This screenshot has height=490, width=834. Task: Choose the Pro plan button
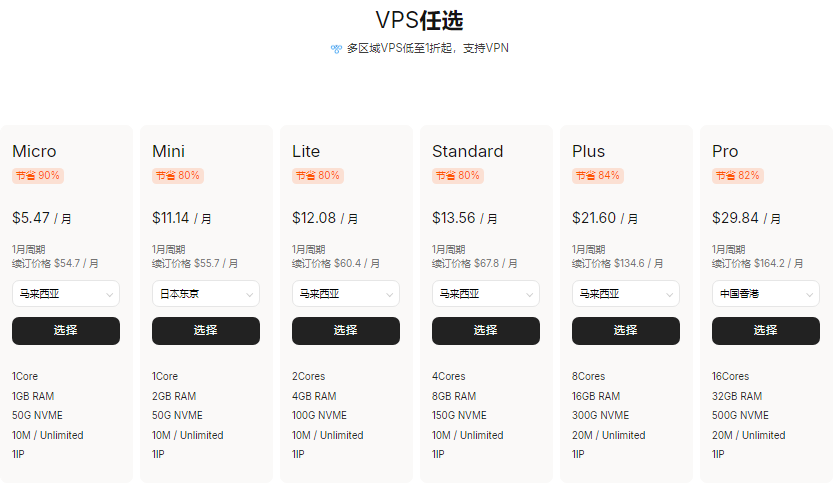766,331
